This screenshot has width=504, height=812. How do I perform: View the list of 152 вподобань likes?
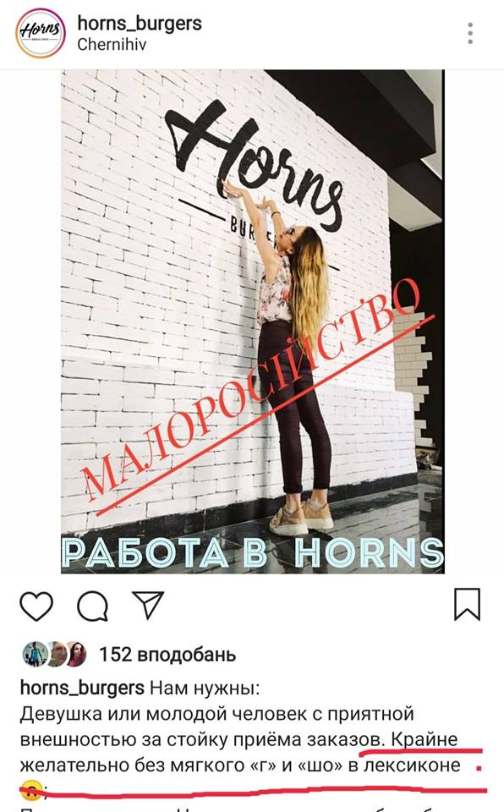[x=167, y=655]
